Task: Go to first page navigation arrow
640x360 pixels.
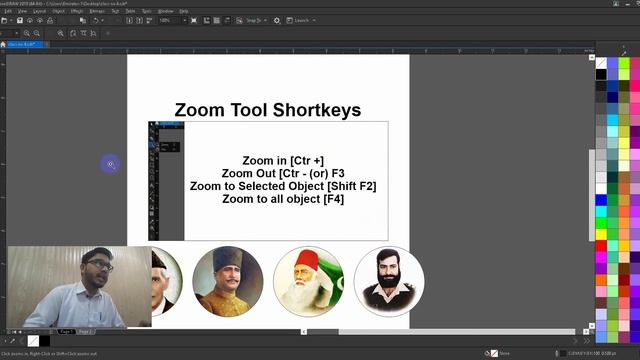Action: click(14, 332)
